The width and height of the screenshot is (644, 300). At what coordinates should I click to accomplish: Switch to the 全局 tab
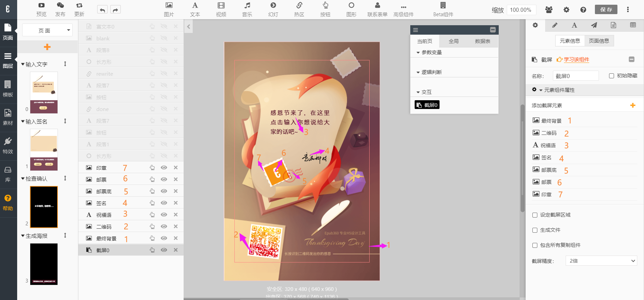tap(453, 41)
